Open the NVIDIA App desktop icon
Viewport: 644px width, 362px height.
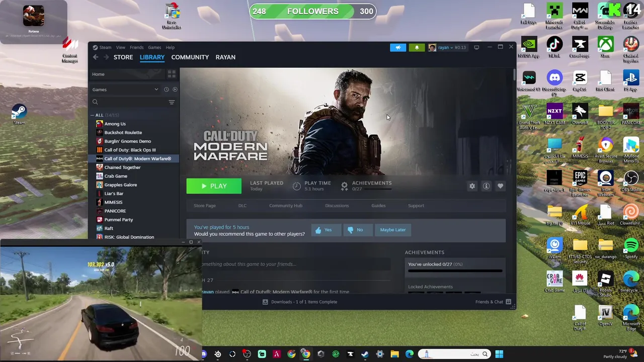point(529,47)
